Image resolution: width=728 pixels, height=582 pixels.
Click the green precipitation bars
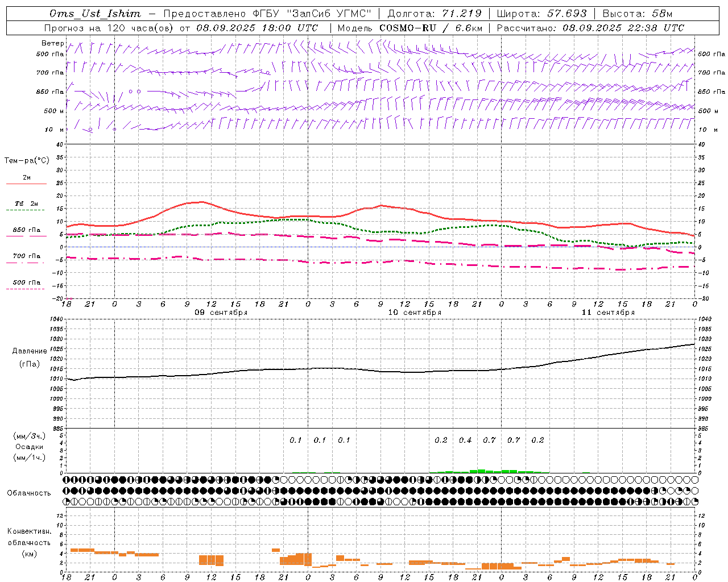(x=481, y=471)
